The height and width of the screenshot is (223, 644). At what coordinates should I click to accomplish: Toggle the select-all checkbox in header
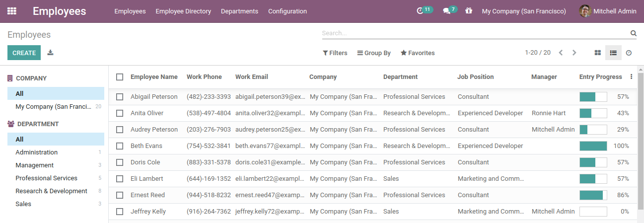(120, 77)
